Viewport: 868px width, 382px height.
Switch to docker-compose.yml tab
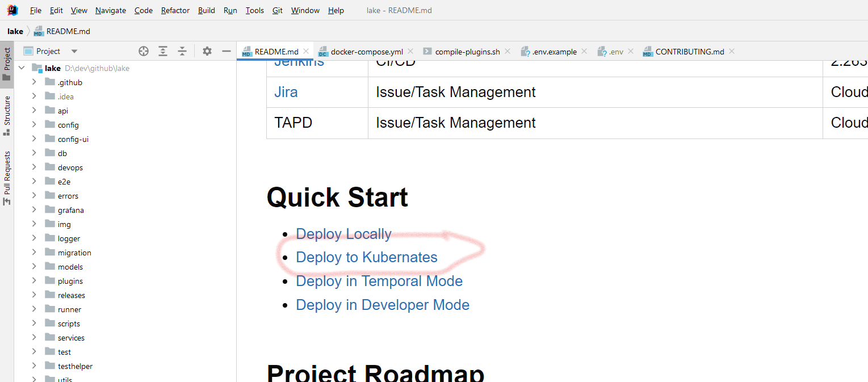point(367,51)
